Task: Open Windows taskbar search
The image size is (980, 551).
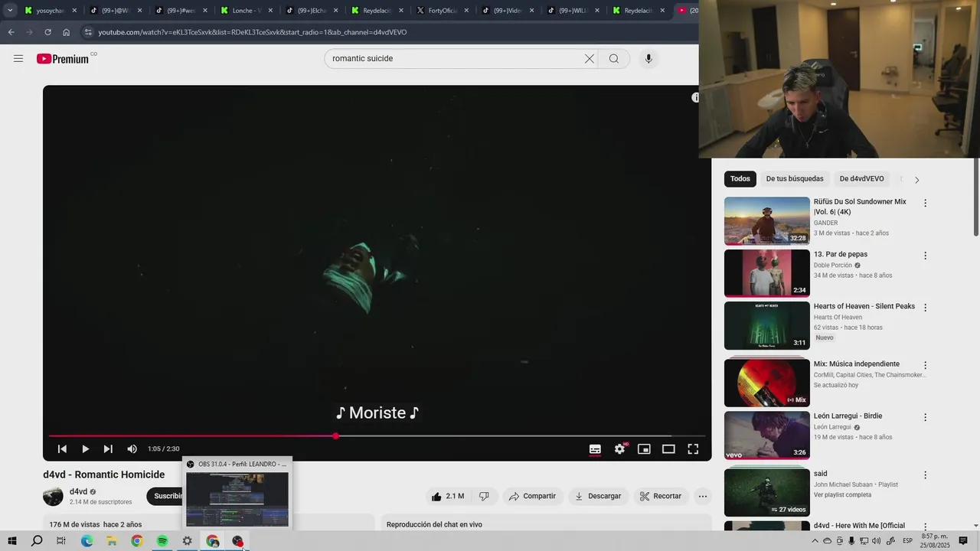Action: click(x=37, y=541)
